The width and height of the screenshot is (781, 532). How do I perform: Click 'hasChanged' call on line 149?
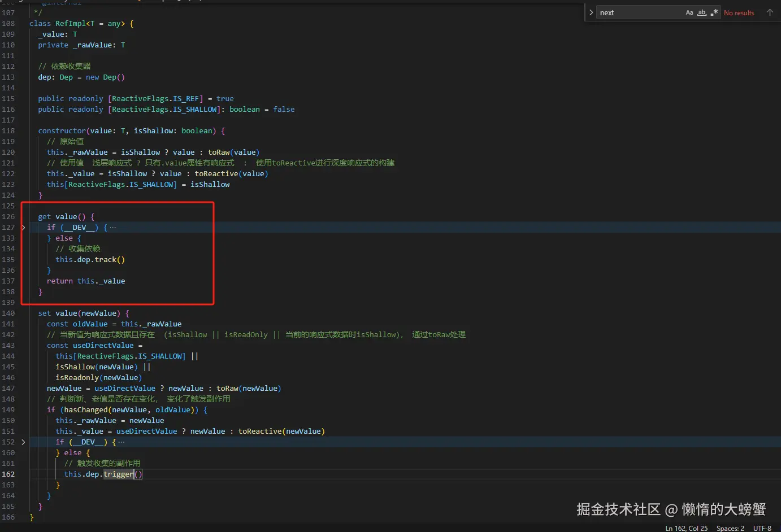click(x=86, y=410)
